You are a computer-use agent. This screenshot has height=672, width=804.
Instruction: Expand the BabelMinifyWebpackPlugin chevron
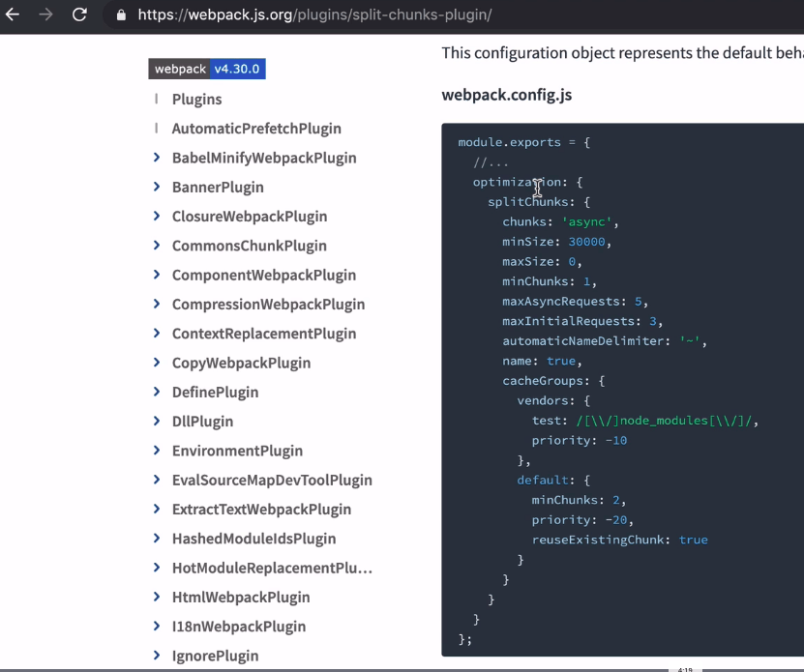click(157, 158)
